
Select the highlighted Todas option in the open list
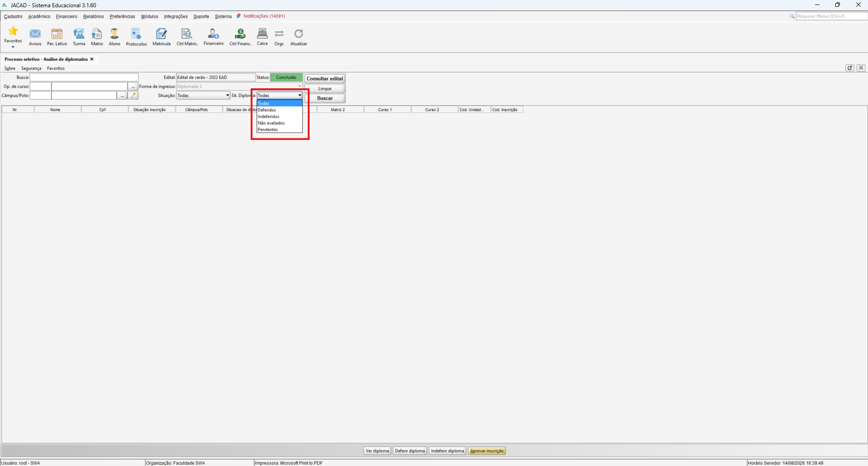[280, 103]
